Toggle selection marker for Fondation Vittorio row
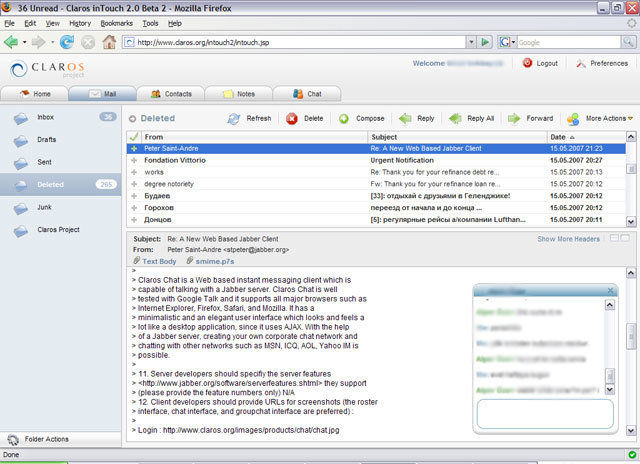Screen dimensions: 640x464 click(x=134, y=160)
